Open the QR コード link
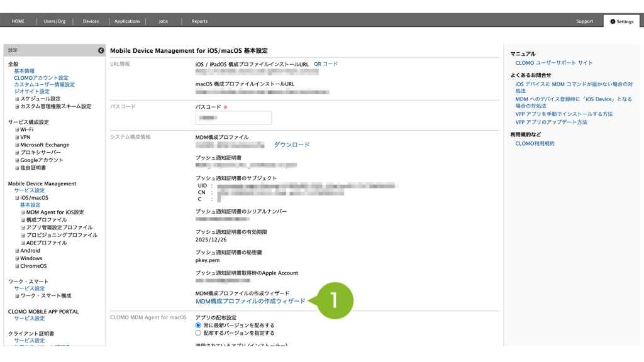Screen dimensions: 644x362 pyautogui.click(x=326, y=64)
